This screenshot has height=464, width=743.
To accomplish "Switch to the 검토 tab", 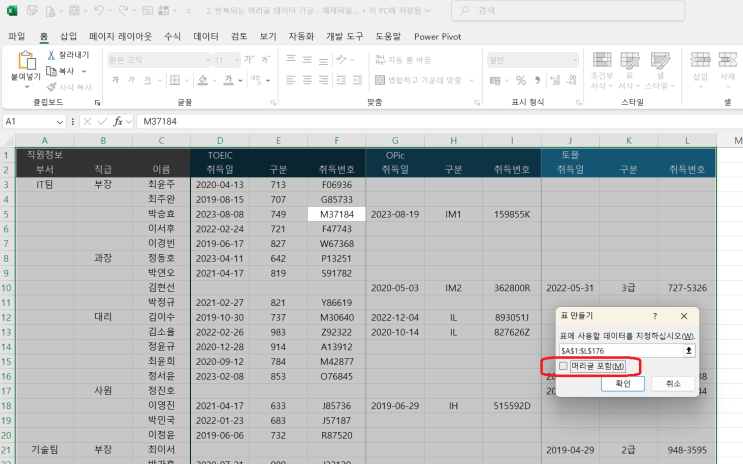I will click(x=239, y=36).
